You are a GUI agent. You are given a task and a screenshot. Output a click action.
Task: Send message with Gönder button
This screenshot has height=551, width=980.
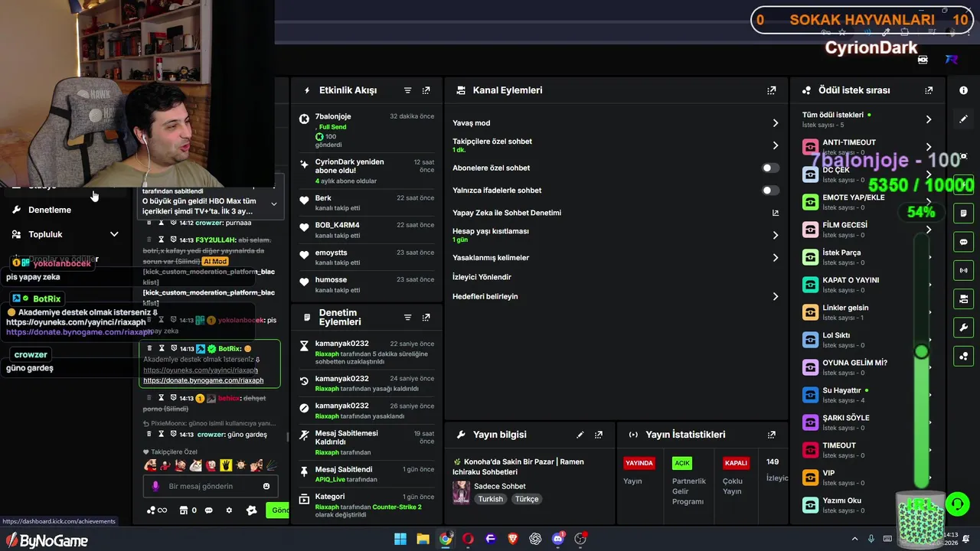pos(277,510)
